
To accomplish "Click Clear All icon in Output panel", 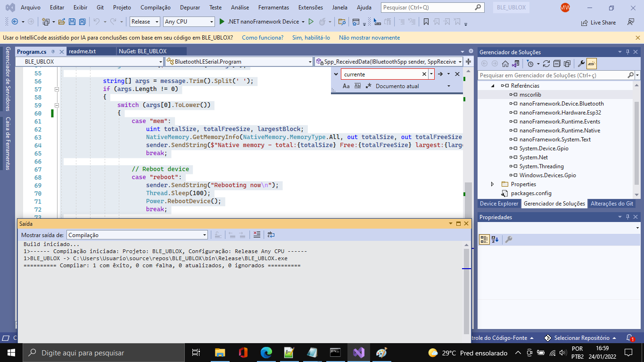I will coord(256,235).
